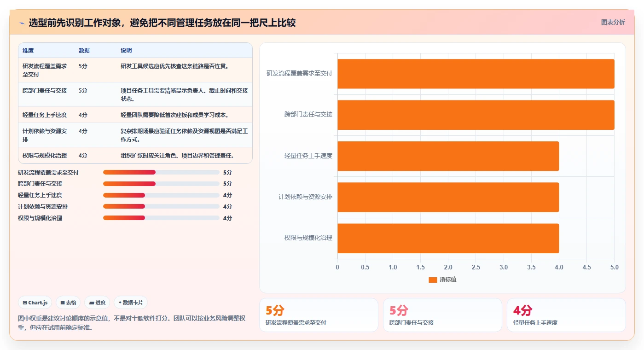Click the description 轻量团队需要降低首次建板和成员学习成本
This screenshot has width=644, height=350.
175,115
